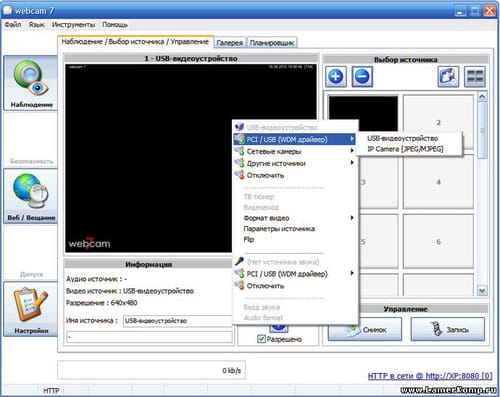Click the HTTP status bar entry
Screen dimensions: 500x397
point(51,390)
